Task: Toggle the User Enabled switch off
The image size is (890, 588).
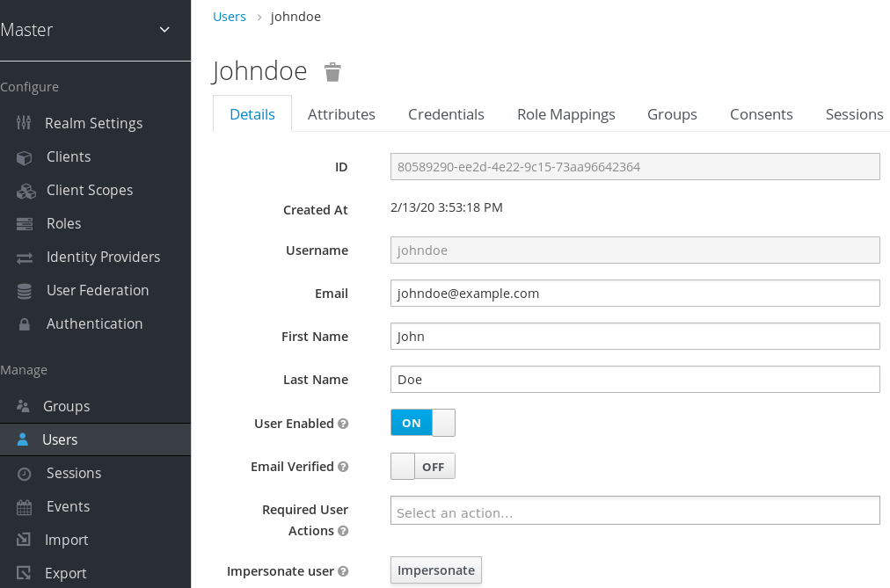Action: click(x=423, y=423)
